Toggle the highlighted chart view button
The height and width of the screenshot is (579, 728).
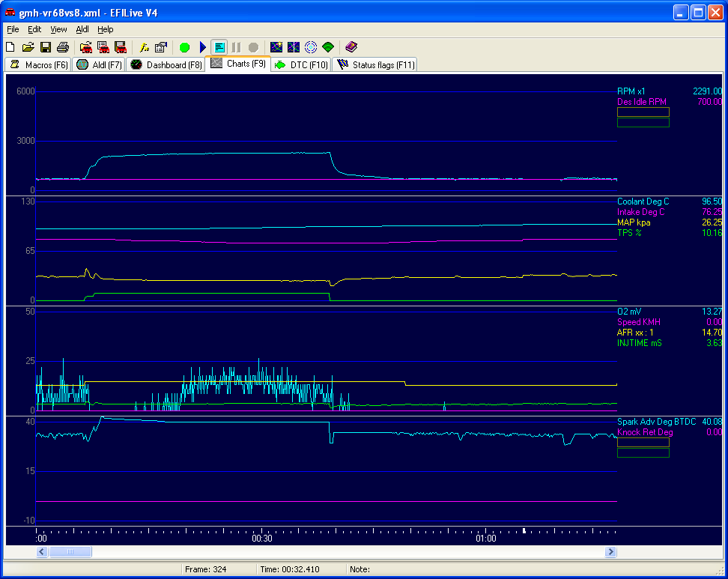pos(219,47)
